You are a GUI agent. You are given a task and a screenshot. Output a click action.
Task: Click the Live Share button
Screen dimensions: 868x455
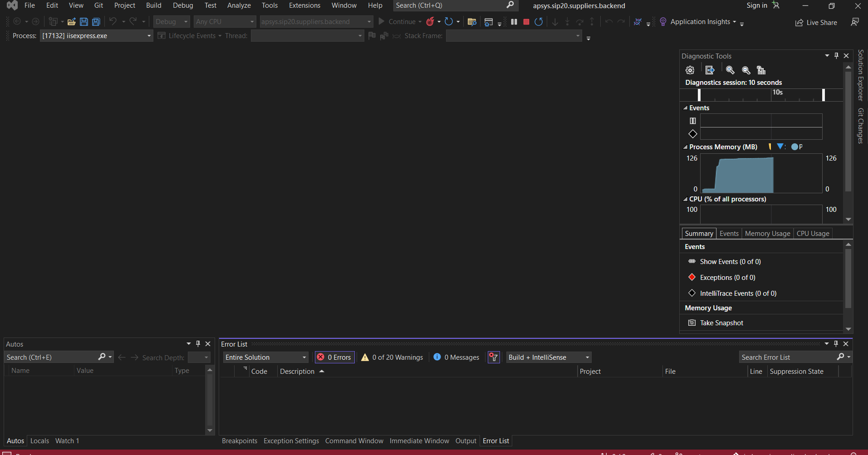[816, 23]
